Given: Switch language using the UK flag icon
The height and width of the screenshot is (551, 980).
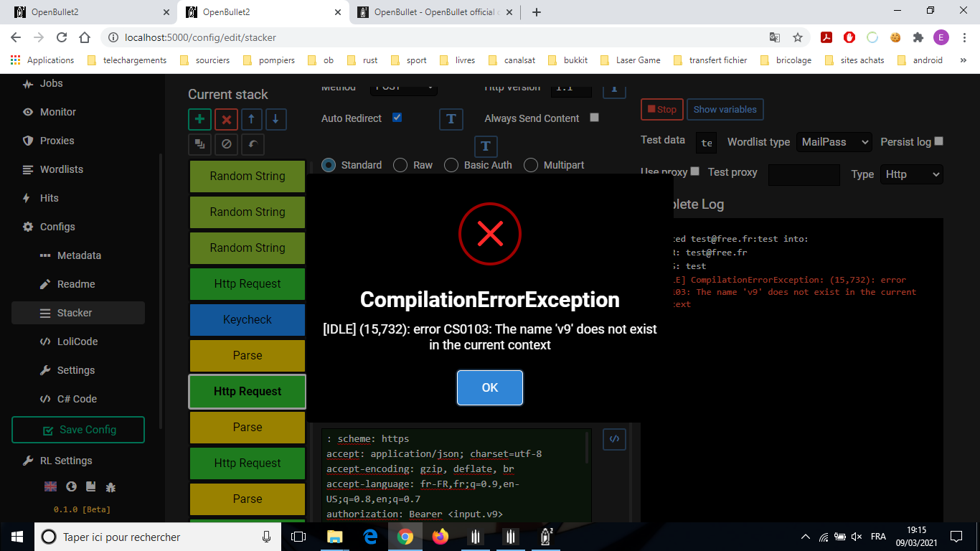Looking at the screenshot, I should [50, 486].
